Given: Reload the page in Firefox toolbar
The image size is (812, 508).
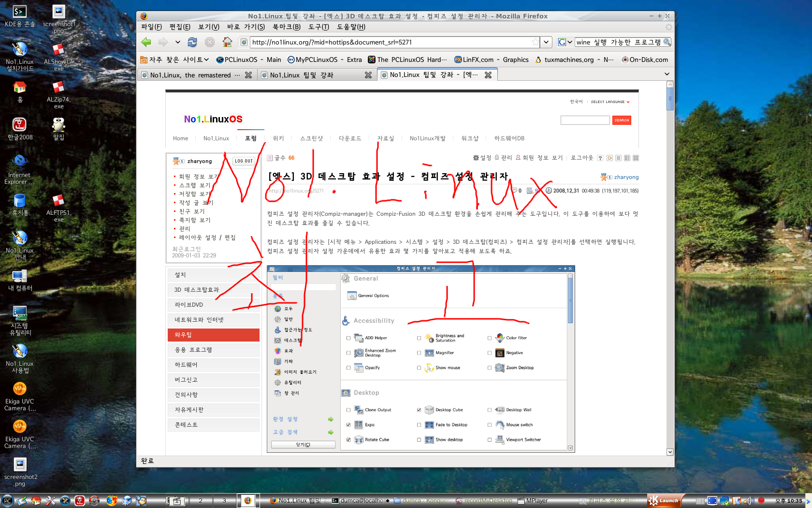Looking at the screenshot, I should (192, 42).
